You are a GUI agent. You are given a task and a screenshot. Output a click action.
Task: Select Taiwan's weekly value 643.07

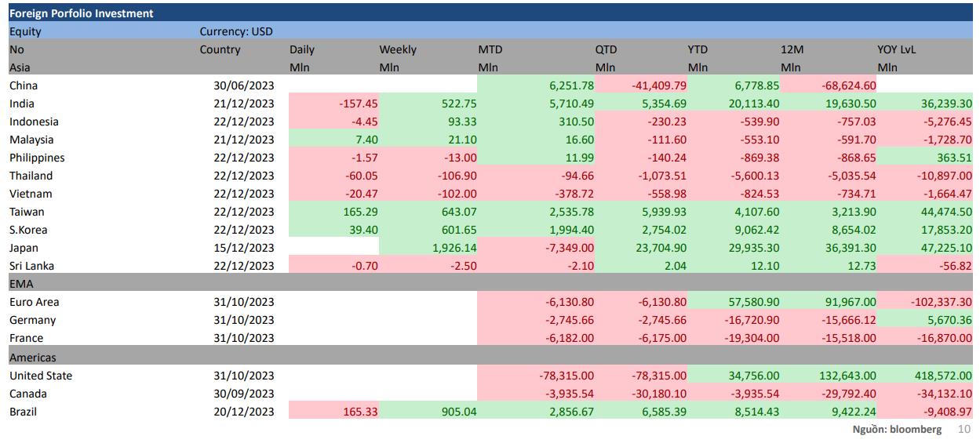click(457, 212)
